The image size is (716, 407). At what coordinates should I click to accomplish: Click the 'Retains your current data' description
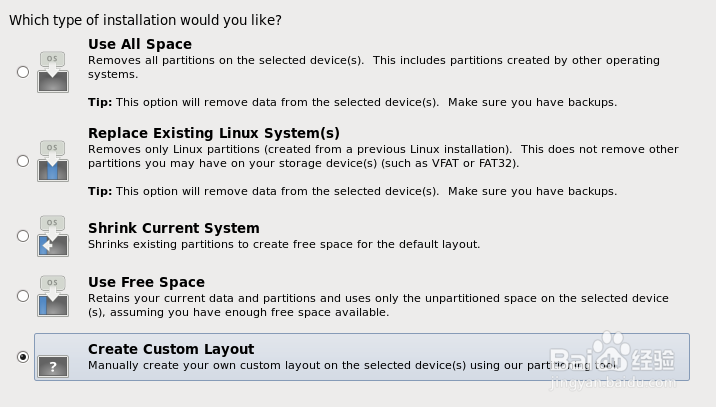[x=378, y=305]
